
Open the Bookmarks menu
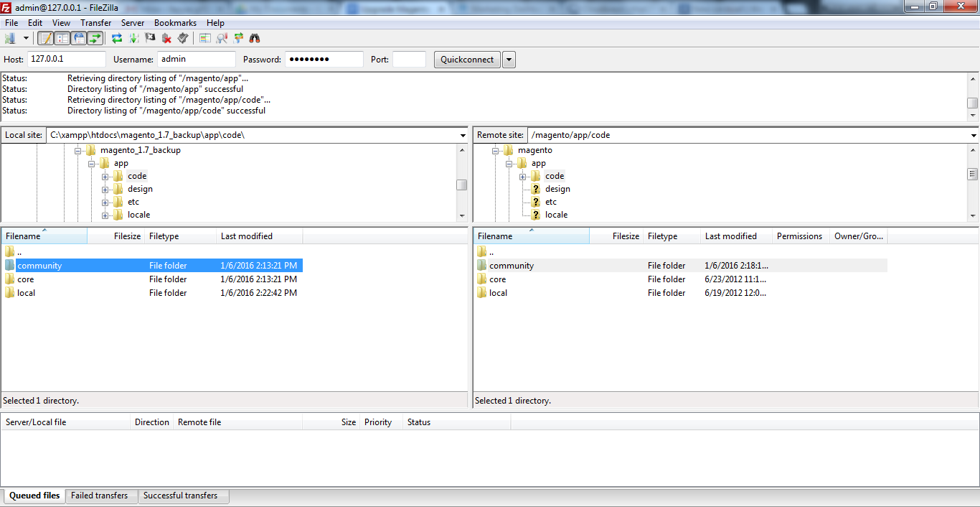(176, 23)
